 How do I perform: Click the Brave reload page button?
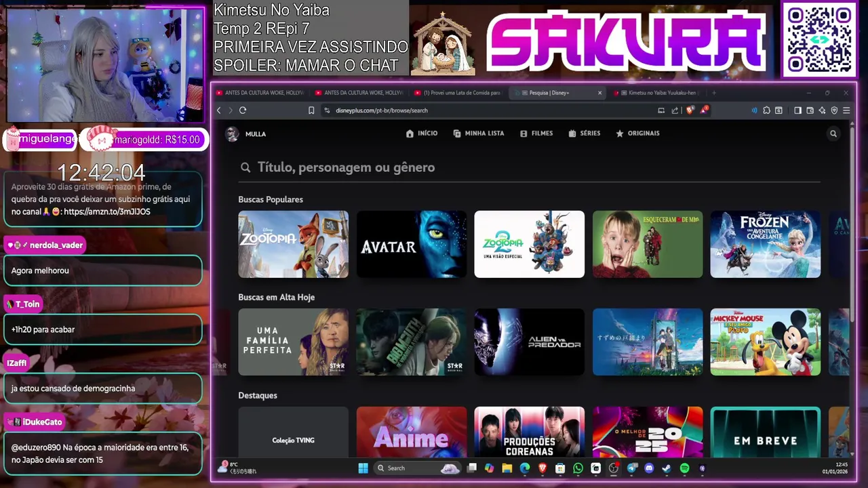pos(243,110)
